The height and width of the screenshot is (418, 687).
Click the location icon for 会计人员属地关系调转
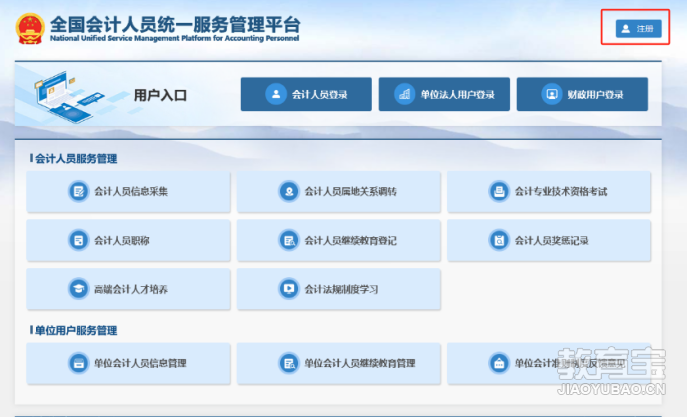click(x=289, y=191)
